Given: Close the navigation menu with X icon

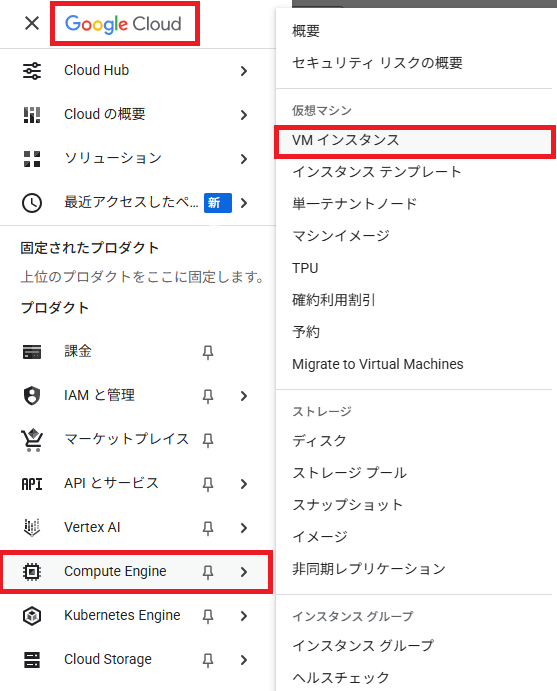Looking at the screenshot, I should pyautogui.click(x=32, y=23).
